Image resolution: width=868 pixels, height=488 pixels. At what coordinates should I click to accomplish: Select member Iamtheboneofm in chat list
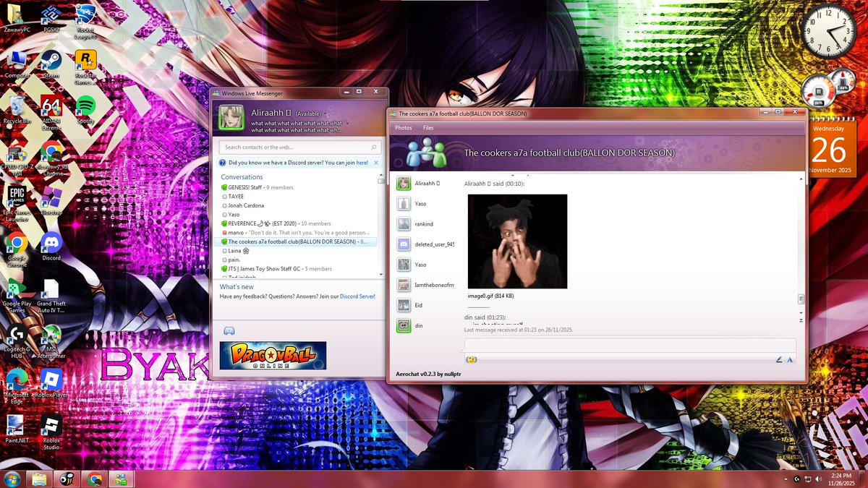[x=425, y=285]
